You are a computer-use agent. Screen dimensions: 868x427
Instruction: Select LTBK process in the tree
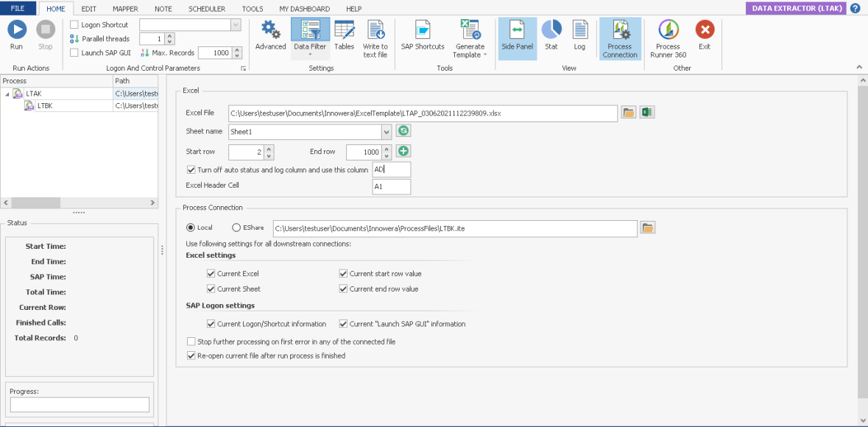(45, 106)
